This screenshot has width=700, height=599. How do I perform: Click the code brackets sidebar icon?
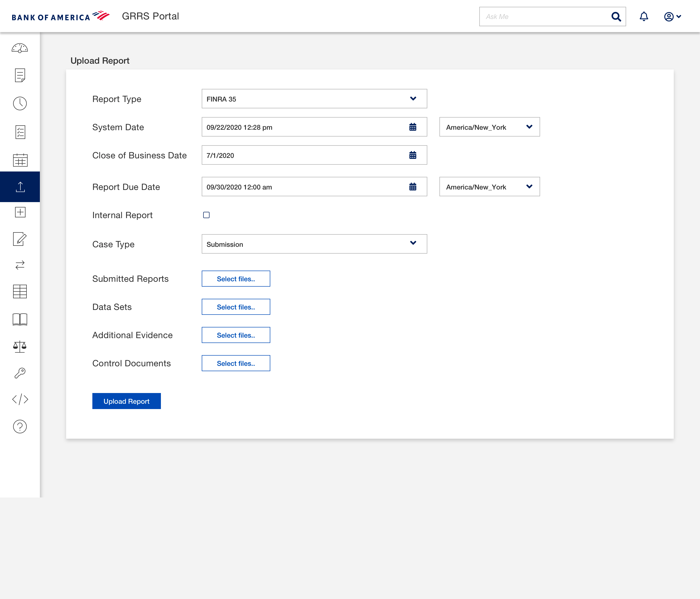pyautogui.click(x=20, y=399)
